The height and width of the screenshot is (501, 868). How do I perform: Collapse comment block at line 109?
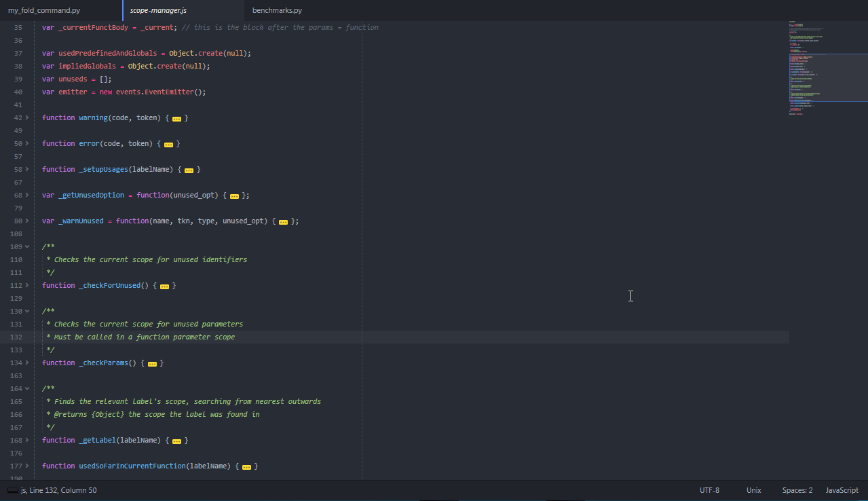pos(27,247)
